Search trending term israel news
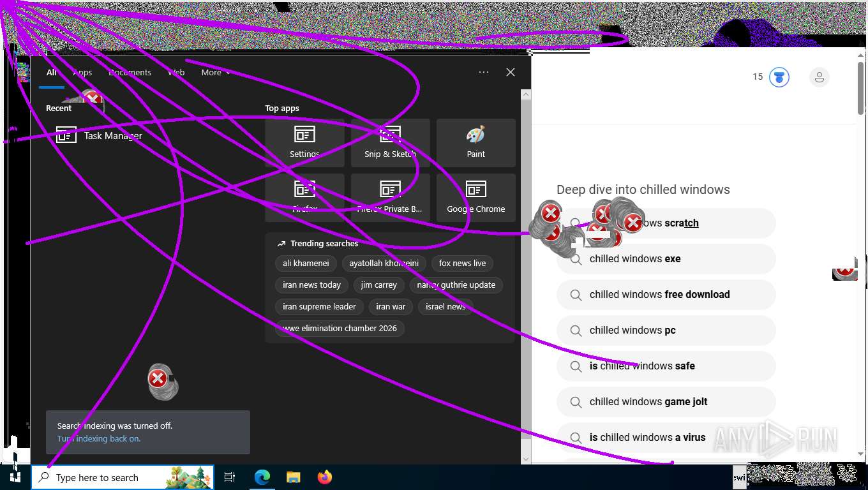Image resolution: width=868 pixels, height=490 pixels. click(x=445, y=307)
